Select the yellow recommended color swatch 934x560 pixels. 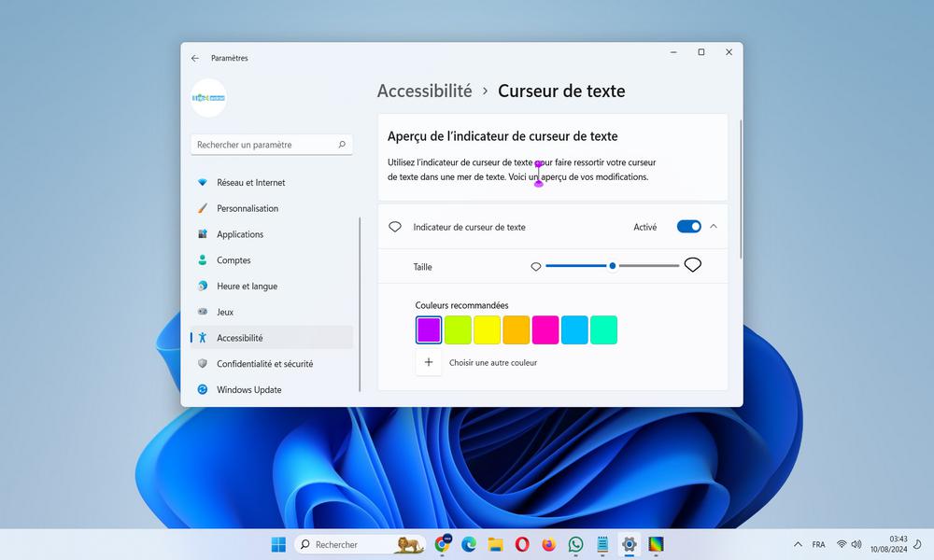(487, 330)
